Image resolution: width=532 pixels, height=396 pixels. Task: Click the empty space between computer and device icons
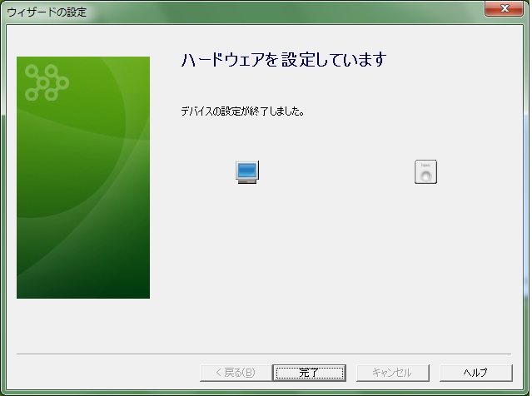tap(336, 172)
